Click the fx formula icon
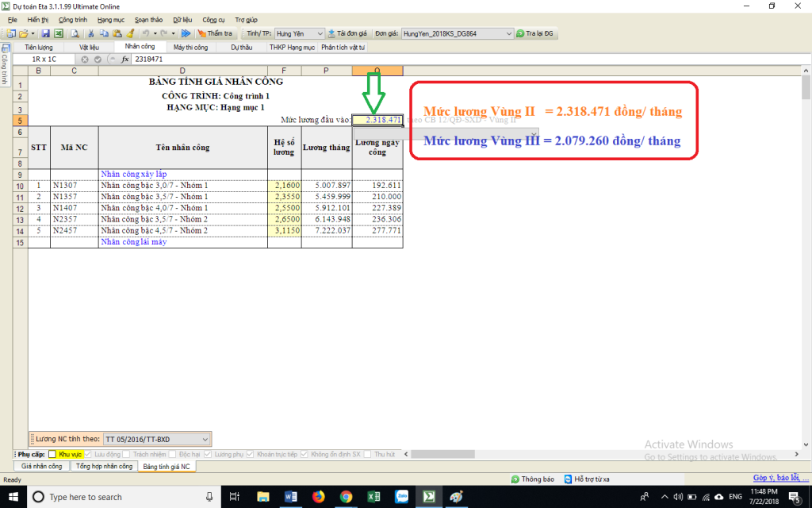Screen dimensions: 812x508 [x=124, y=60]
